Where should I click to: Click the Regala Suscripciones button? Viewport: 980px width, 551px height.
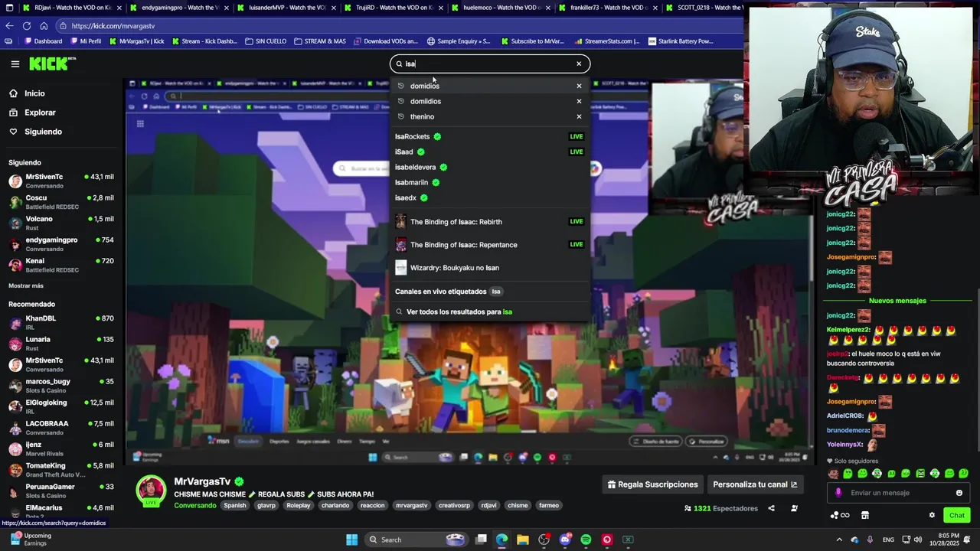(653, 484)
